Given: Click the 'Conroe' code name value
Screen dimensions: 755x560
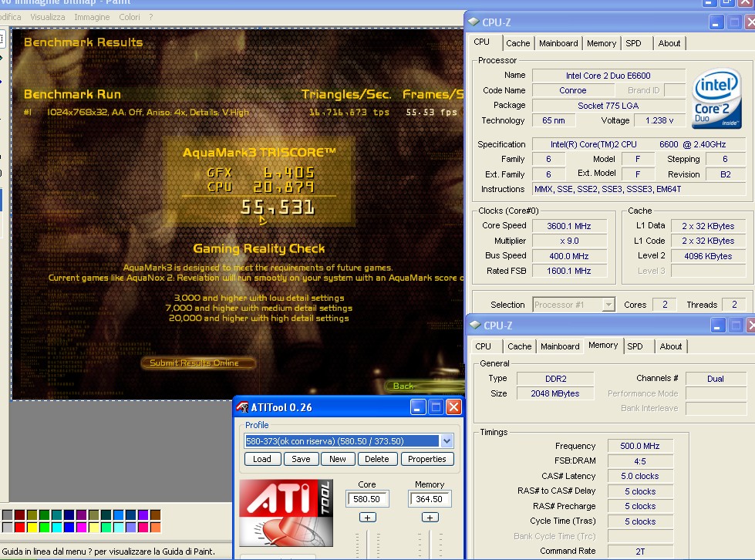Looking at the screenshot, I should click(572, 90).
